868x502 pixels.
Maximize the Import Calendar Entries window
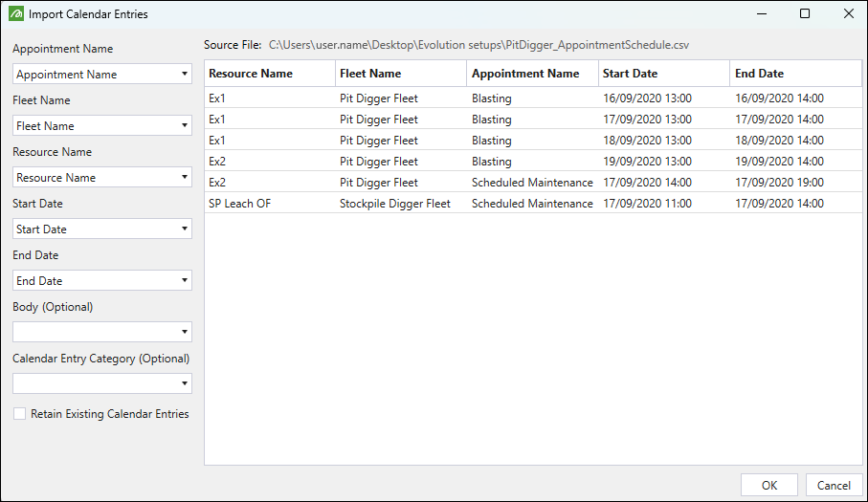(805, 13)
